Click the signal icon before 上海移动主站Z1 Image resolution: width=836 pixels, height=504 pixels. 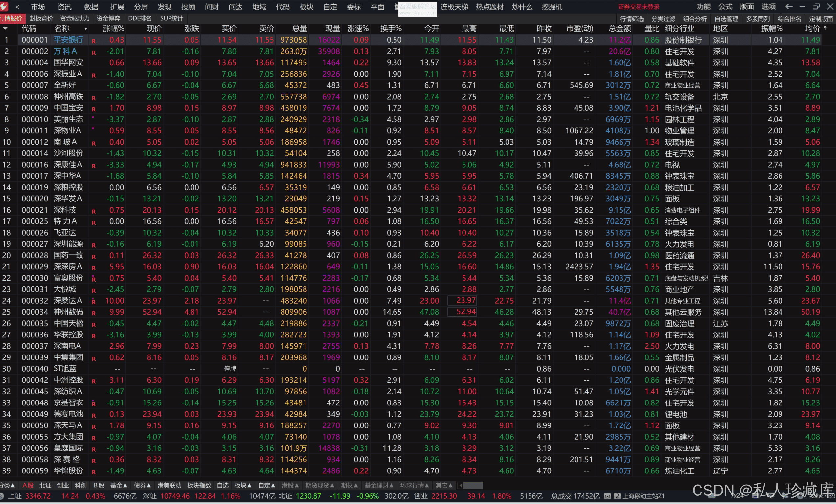pyautogui.click(x=607, y=496)
